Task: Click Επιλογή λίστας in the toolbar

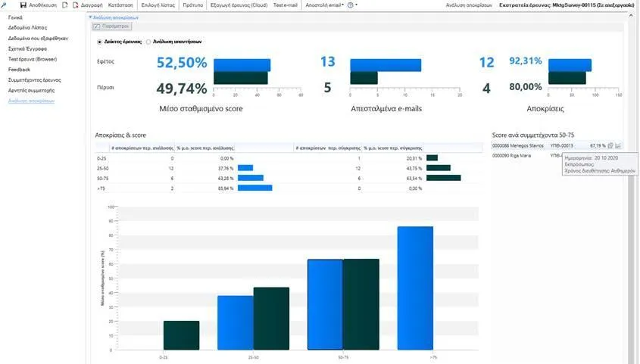Action: tap(158, 5)
